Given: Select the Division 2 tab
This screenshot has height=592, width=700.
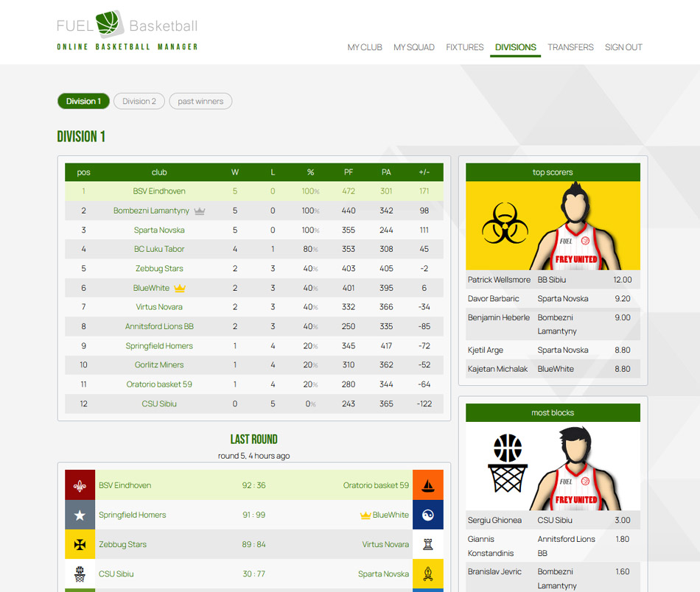Looking at the screenshot, I should pyautogui.click(x=139, y=102).
